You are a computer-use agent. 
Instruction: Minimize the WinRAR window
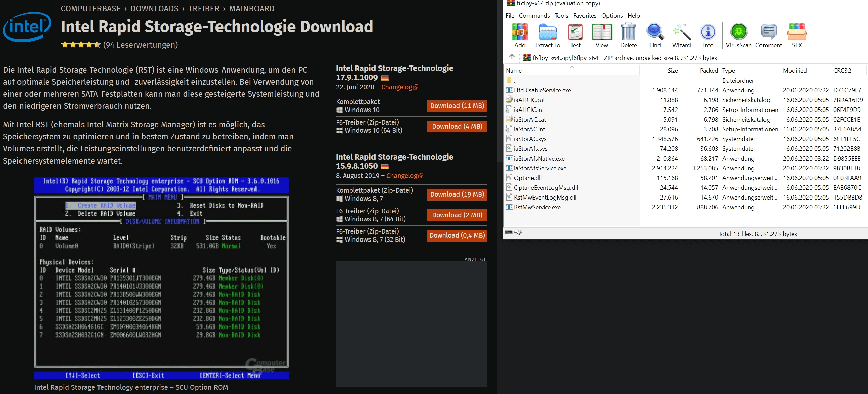pos(851,3)
